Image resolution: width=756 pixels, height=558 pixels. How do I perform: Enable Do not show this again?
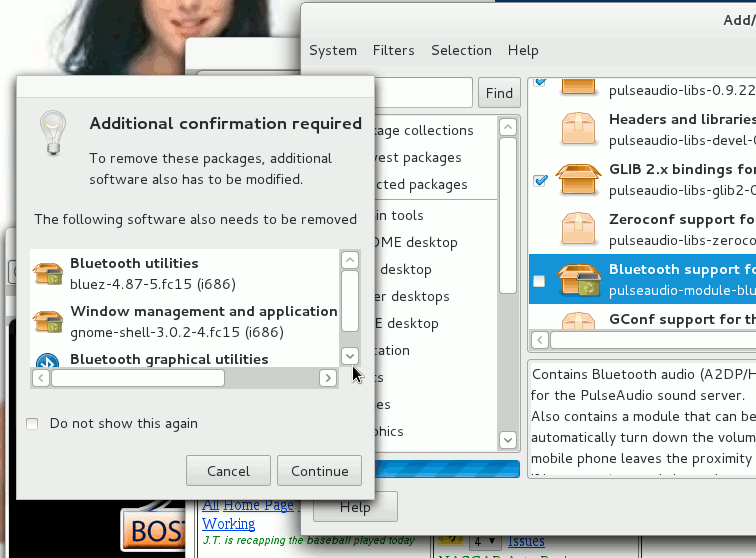pos(32,423)
